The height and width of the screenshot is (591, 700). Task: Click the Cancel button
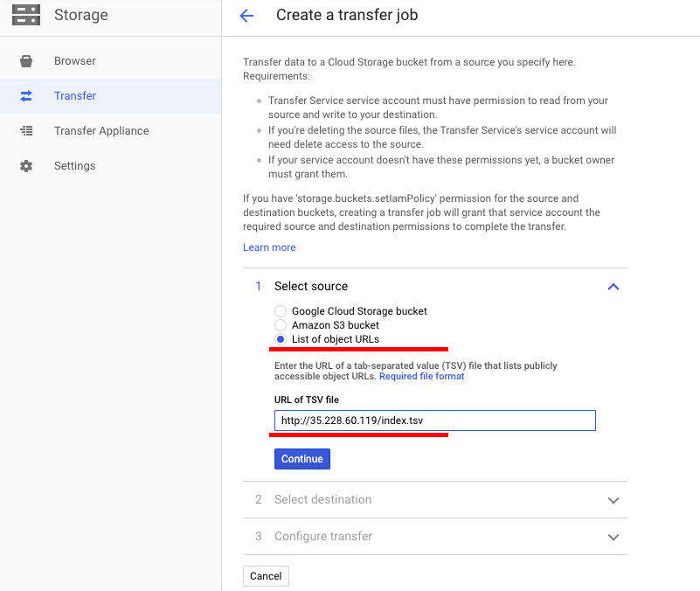pyautogui.click(x=266, y=576)
